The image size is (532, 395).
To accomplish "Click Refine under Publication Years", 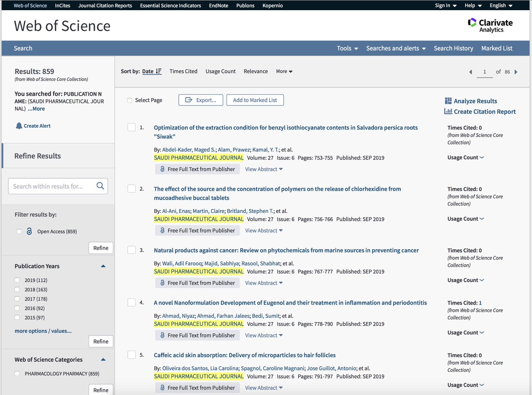I will [101, 341].
